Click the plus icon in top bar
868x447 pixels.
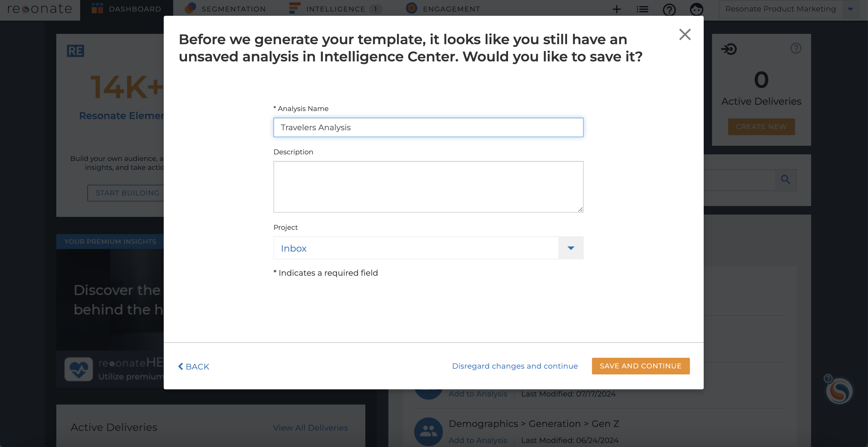click(x=617, y=9)
